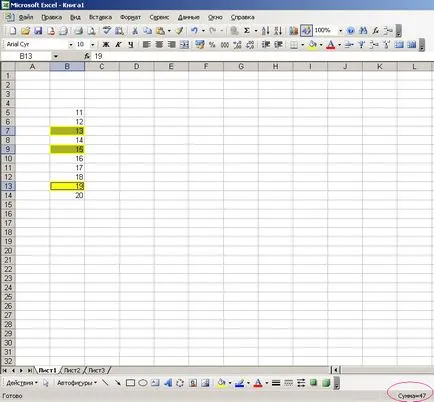Open Автофигуры shapes menu

tap(77, 383)
